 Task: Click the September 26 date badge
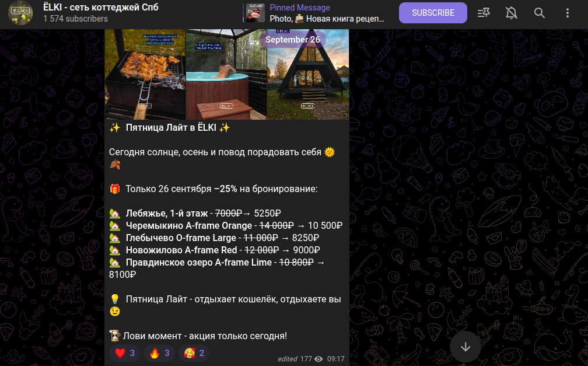click(293, 40)
